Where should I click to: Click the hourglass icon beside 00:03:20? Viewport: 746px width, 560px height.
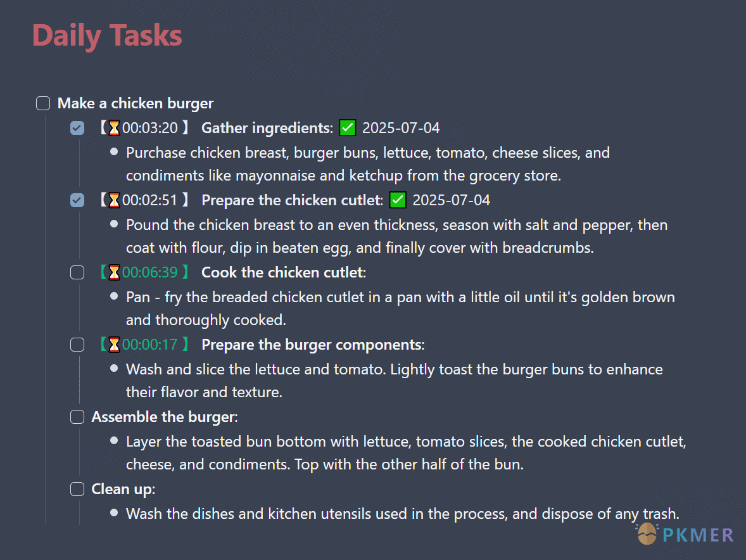tap(114, 128)
